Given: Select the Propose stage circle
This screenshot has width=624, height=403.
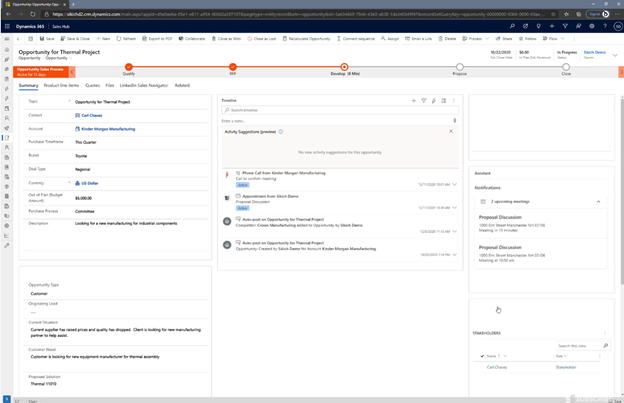Looking at the screenshot, I should [x=460, y=67].
